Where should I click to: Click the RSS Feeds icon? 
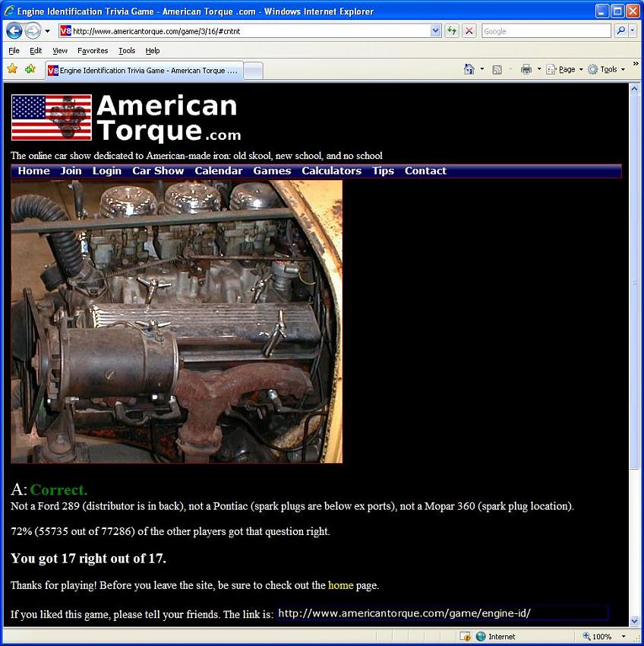pyautogui.click(x=497, y=70)
